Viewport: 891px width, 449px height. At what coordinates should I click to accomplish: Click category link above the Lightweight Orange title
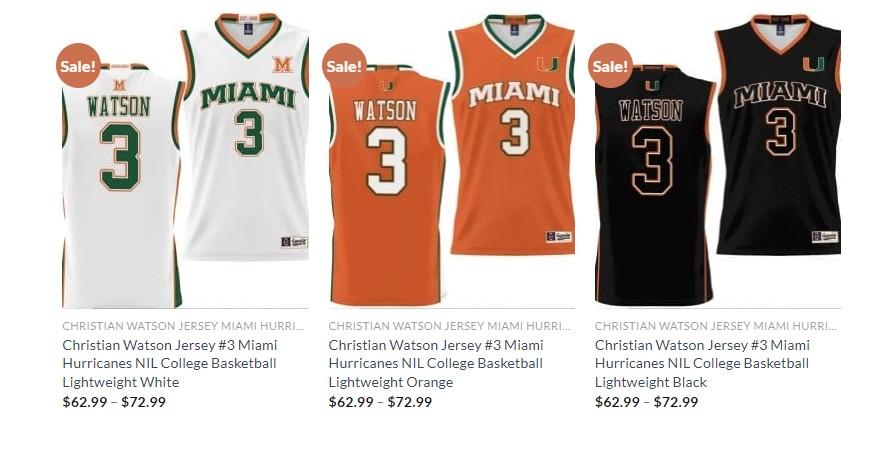coord(449,326)
